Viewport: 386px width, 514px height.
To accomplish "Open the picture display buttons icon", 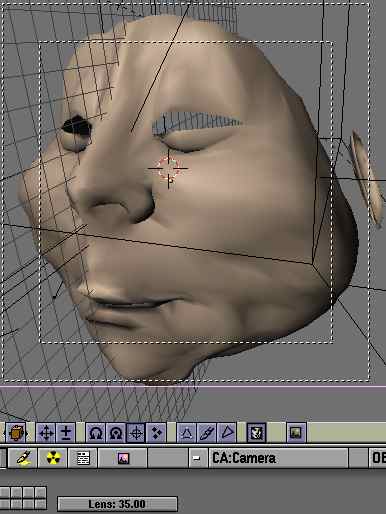I will (123, 458).
